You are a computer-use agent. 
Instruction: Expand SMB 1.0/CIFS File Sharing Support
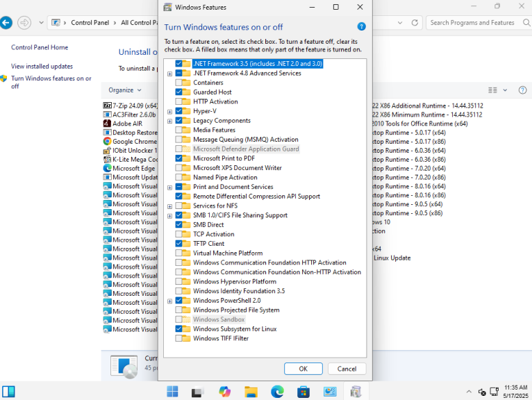point(169,216)
